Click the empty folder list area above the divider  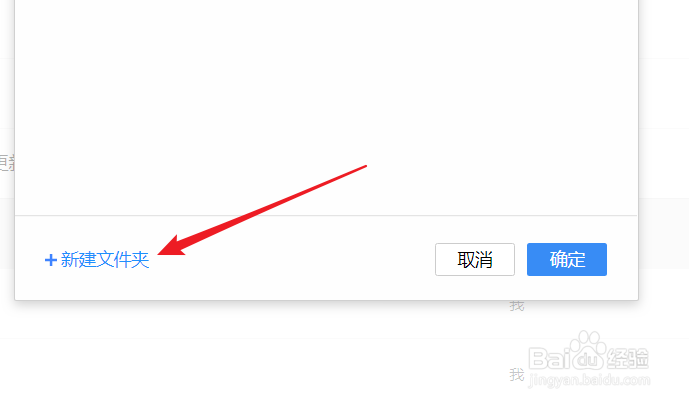tap(326, 108)
